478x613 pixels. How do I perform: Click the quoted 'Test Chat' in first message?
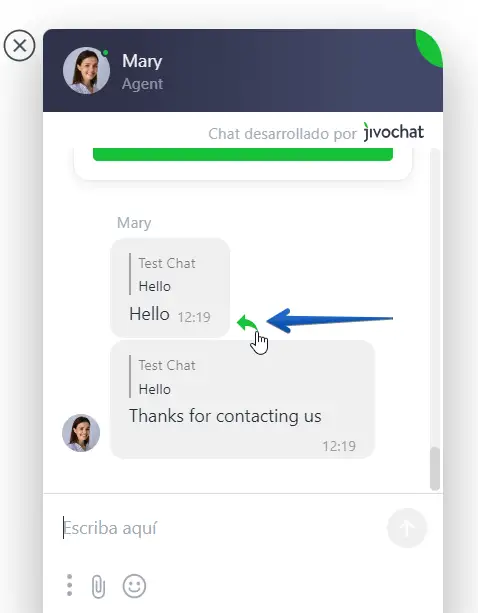tap(167, 263)
